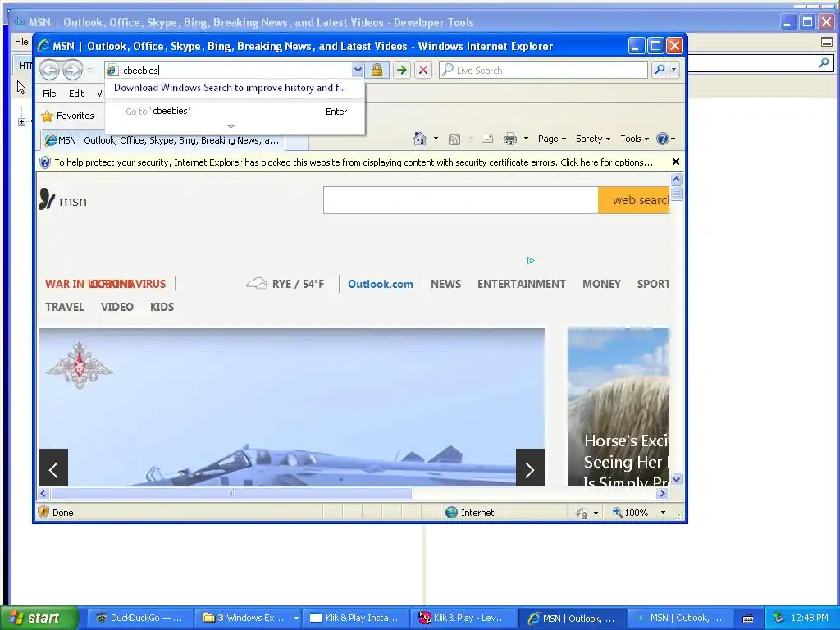Click the RSS feeds icon
Image resolution: width=840 pixels, height=630 pixels.
point(454,139)
